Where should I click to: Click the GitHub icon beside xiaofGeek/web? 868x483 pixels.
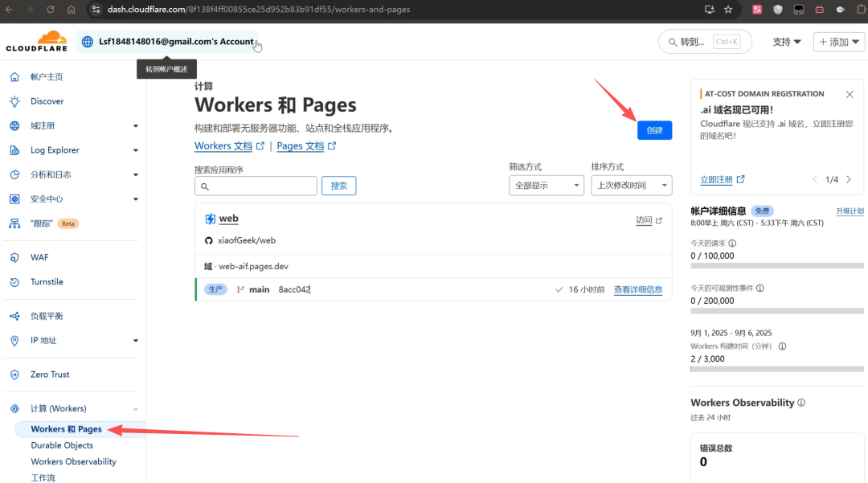click(x=209, y=240)
